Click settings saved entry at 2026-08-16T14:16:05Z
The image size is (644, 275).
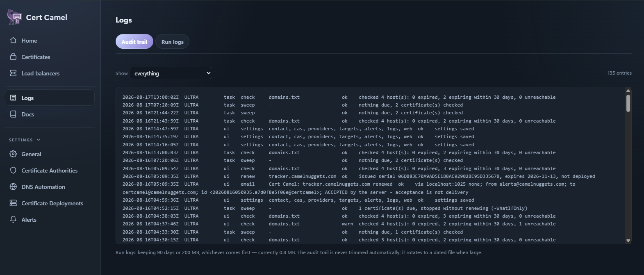click(298, 145)
